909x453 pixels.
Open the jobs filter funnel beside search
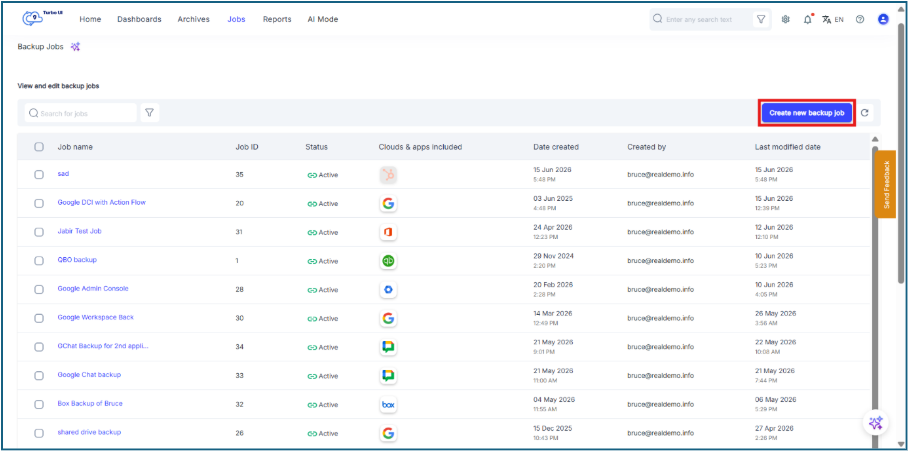(x=150, y=113)
